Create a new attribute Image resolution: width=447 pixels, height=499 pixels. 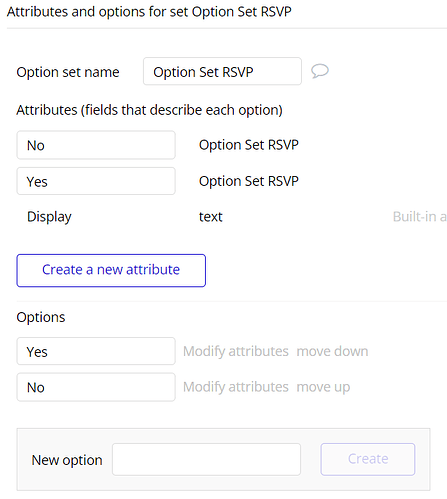point(111,270)
